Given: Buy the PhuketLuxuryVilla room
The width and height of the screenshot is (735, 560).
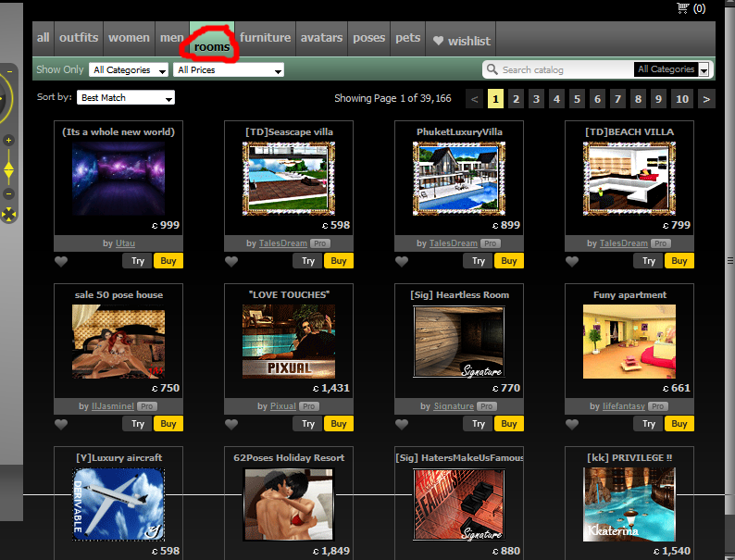Looking at the screenshot, I should tap(509, 261).
